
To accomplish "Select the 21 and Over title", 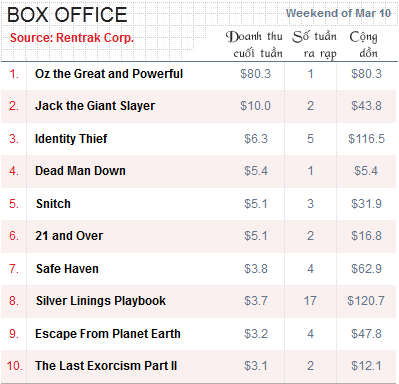I will [69, 236].
